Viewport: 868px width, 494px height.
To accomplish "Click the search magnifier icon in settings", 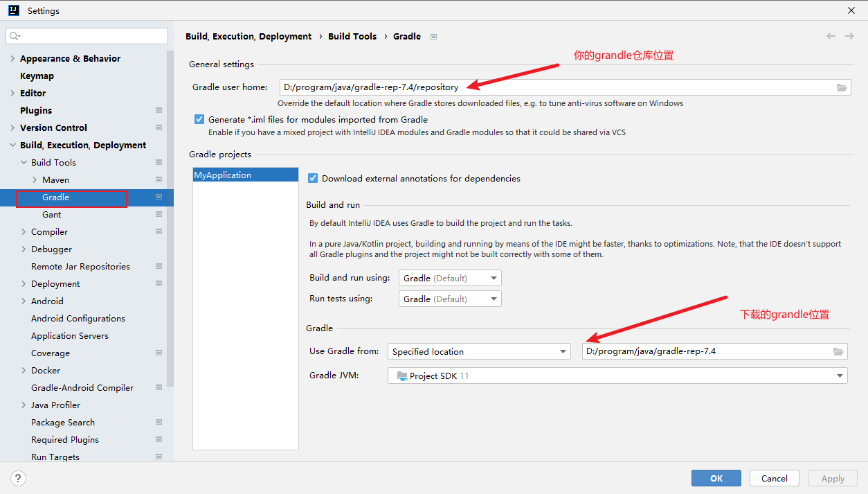I will pos(15,36).
